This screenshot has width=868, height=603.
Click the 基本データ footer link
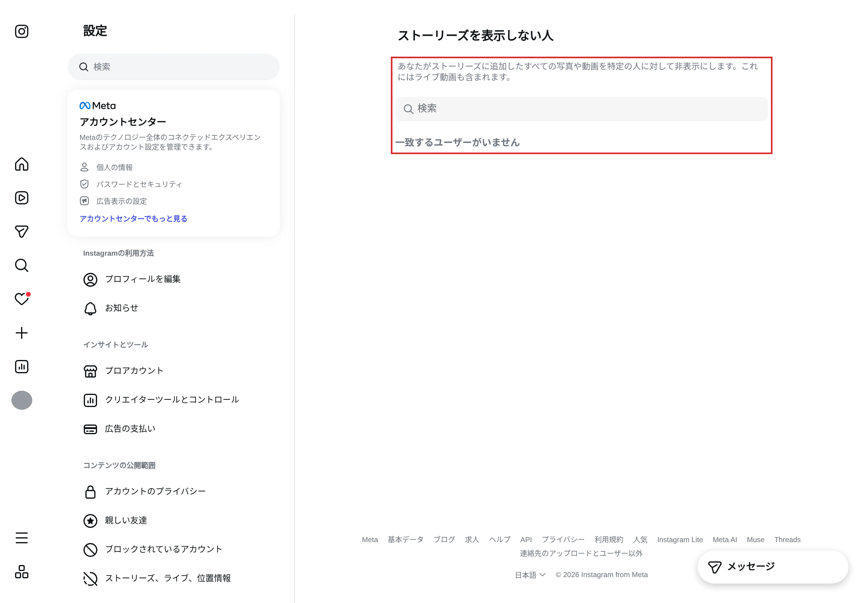click(x=406, y=539)
